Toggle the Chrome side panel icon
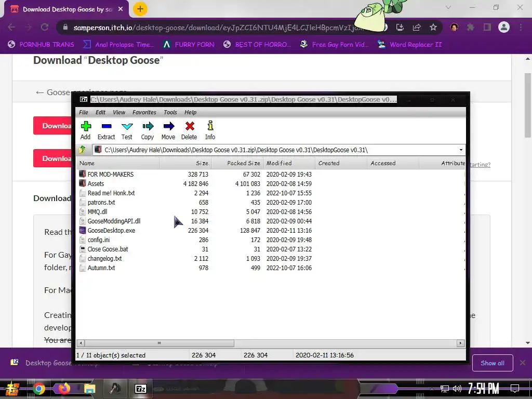Screen dimensions: 532x399 [x=487, y=27]
